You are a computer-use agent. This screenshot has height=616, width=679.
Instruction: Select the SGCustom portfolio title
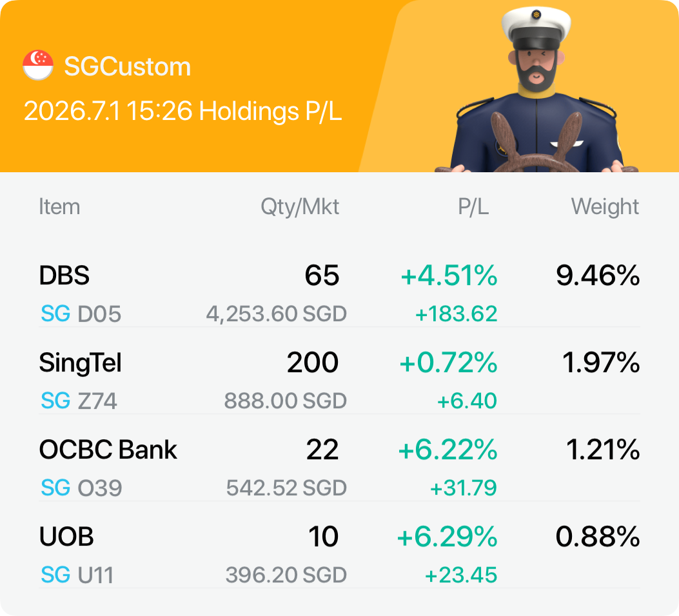pyautogui.click(x=127, y=66)
